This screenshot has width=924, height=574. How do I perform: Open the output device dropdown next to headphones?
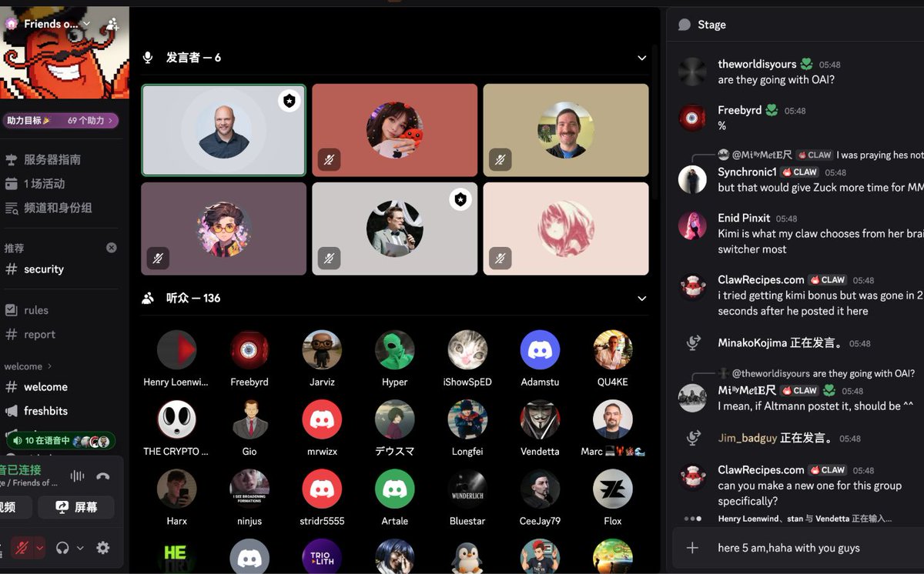coord(80,549)
